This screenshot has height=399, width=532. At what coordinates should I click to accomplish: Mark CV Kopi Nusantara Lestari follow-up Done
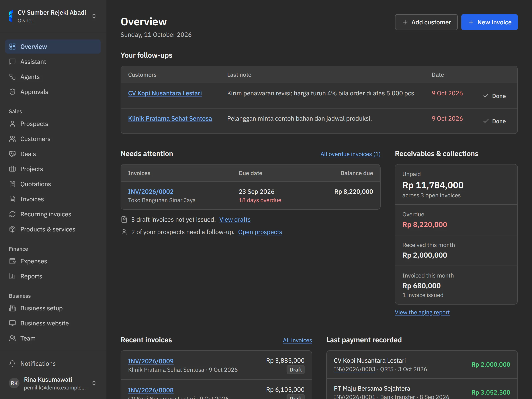coord(495,96)
